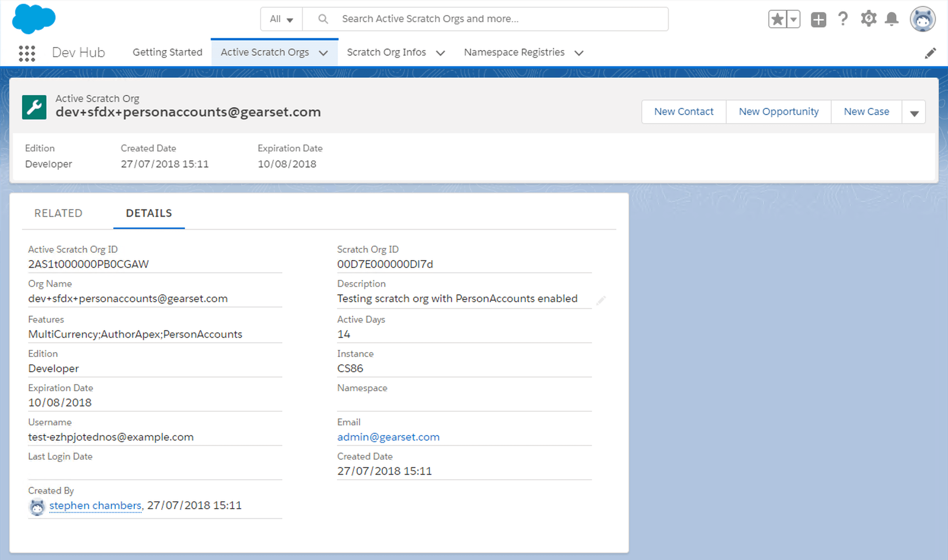Open the stephen chambers user link

[95, 505]
